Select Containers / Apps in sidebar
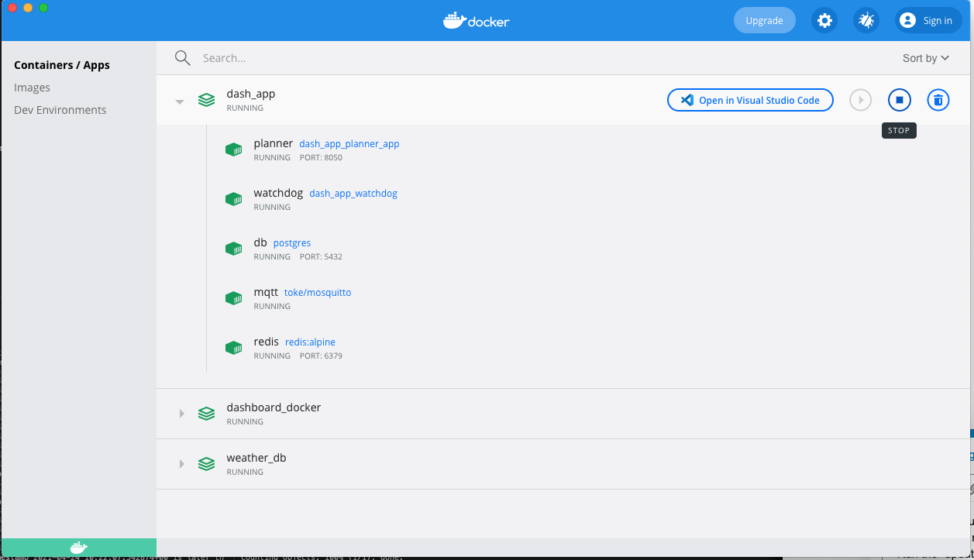This screenshot has height=560, width=974. point(62,65)
